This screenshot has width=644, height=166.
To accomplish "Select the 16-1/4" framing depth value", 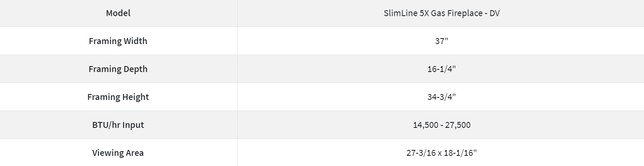I will click(441, 69).
